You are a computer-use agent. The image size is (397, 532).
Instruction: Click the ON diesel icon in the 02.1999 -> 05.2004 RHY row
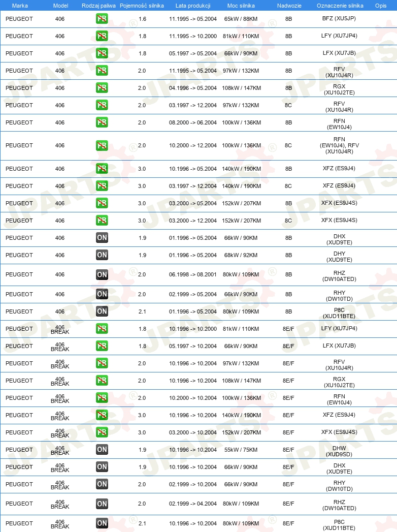click(x=102, y=294)
